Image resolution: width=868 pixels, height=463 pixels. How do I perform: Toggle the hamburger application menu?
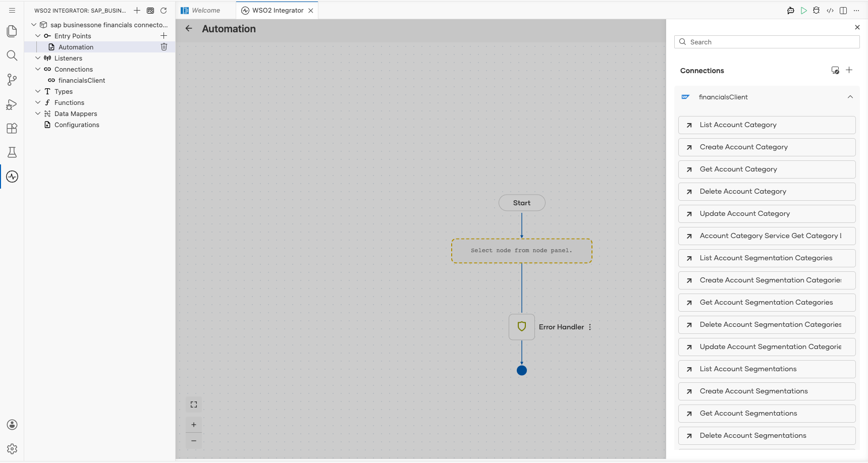[x=12, y=10]
